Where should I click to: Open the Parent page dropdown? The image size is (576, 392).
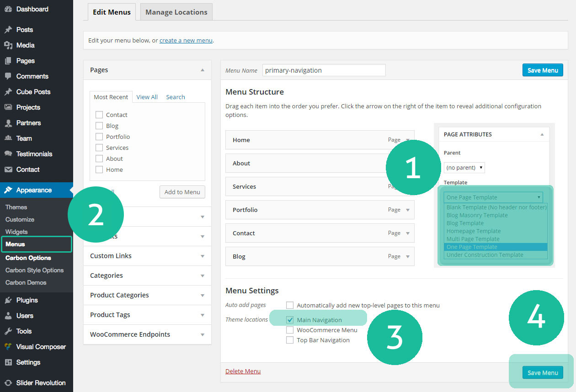464,168
